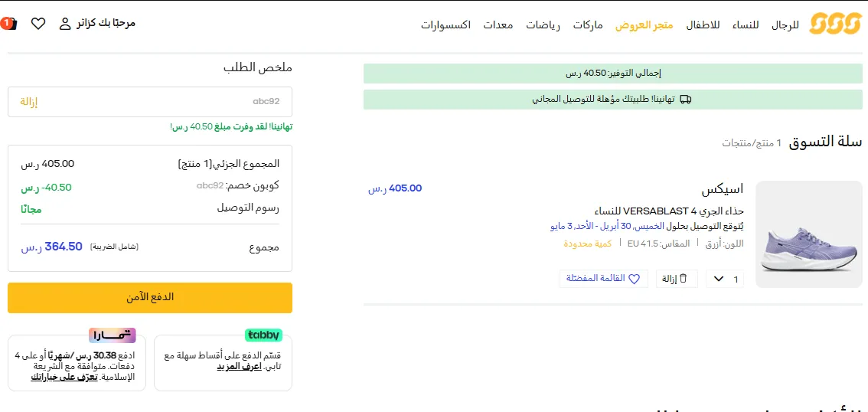
Task: Open the اكسسوارات accessories menu
Action: pos(445,25)
